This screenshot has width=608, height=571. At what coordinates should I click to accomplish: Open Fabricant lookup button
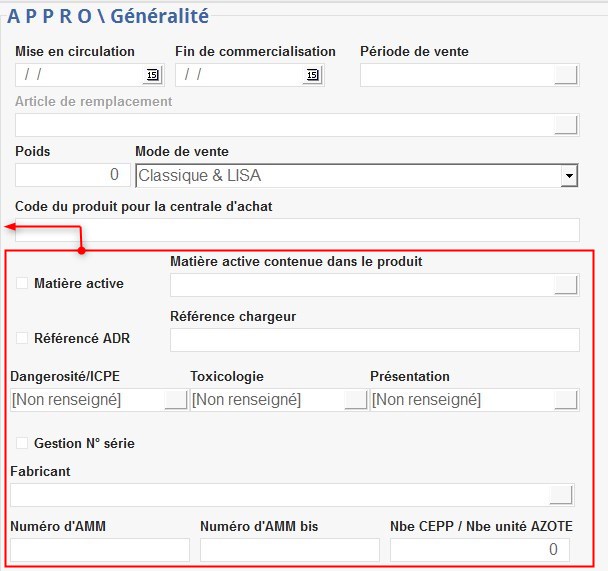[561, 495]
